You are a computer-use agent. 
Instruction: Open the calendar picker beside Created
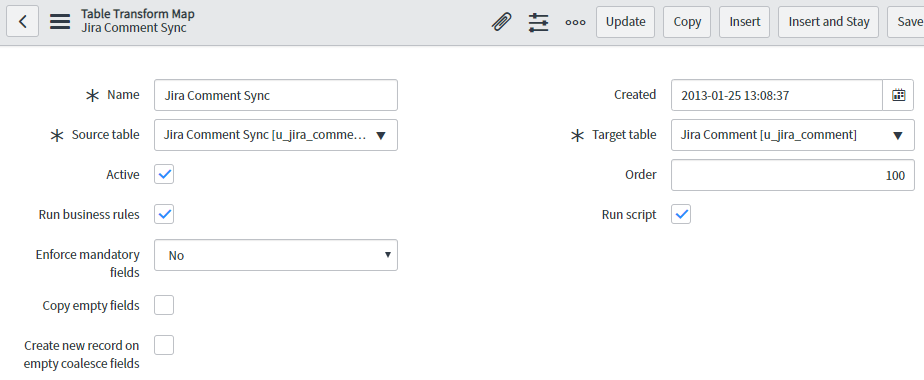click(898, 95)
